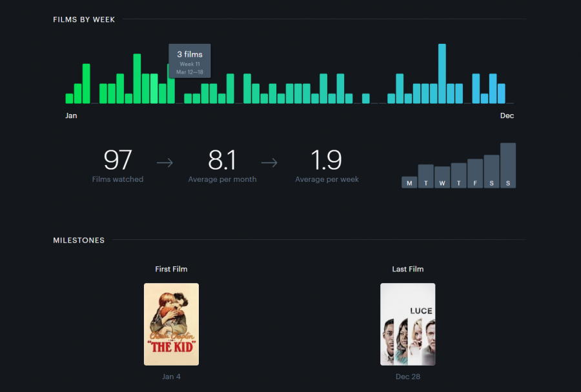Image resolution: width=581 pixels, height=392 pixels.
Task: Open the Luce poster thumbnail
Action: coord(407,324)
